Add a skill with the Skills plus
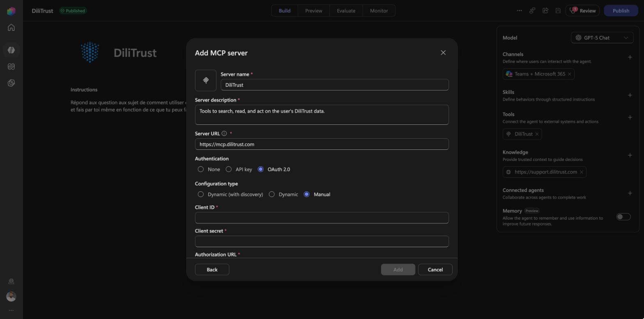 pos(630,95)
